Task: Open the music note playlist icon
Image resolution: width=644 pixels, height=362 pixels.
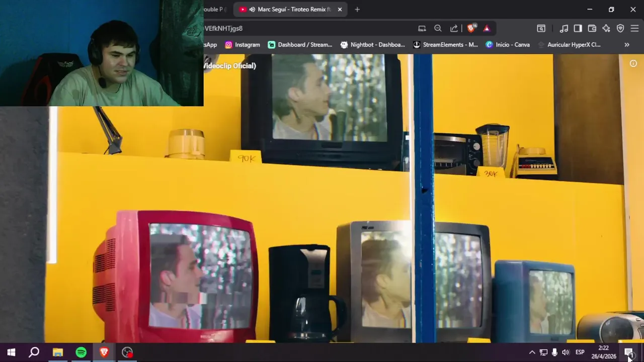Action: [564, 29]
